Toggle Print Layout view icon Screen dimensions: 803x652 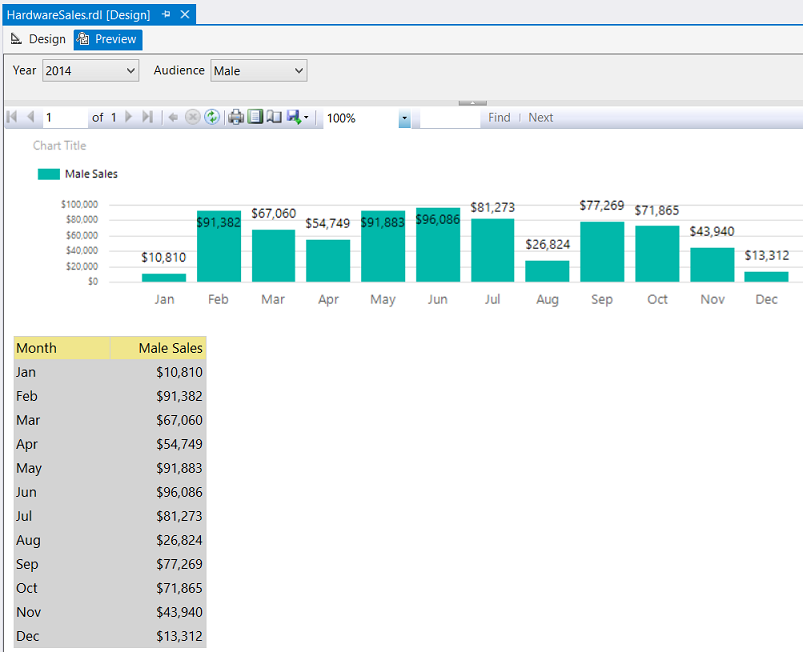click(x=255, y=117)
